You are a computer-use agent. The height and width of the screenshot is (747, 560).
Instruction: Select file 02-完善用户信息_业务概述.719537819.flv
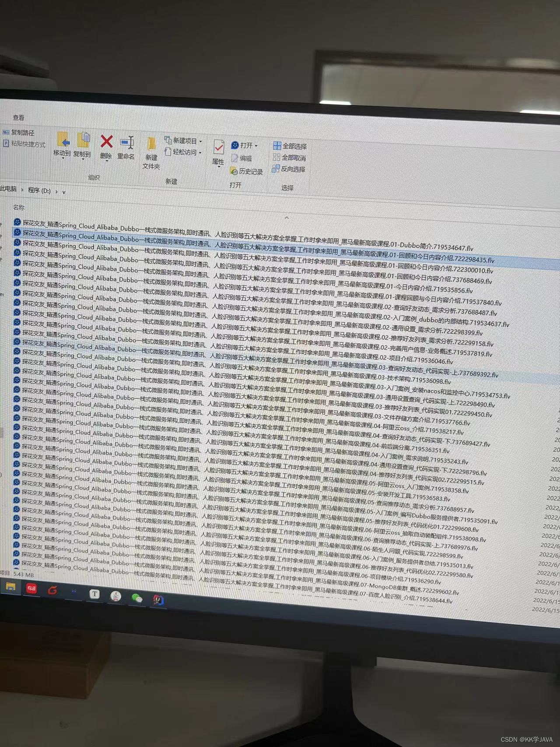(253, 337)
